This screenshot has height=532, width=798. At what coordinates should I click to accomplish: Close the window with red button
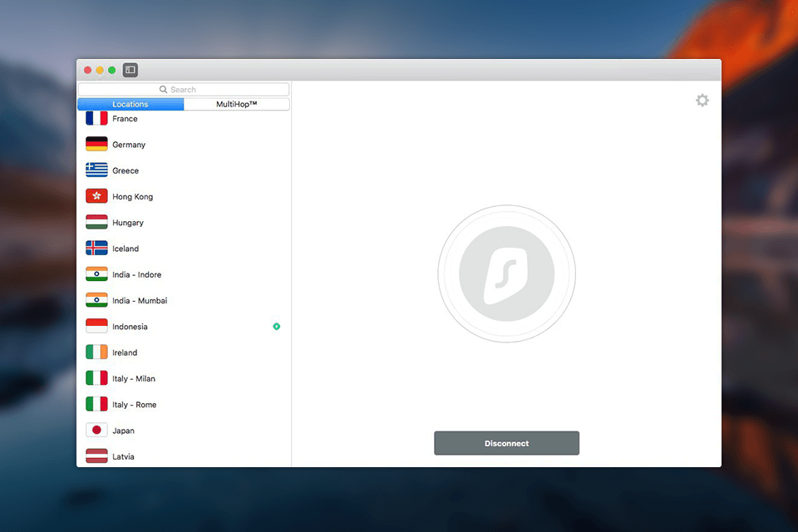[x=87, y=70]
